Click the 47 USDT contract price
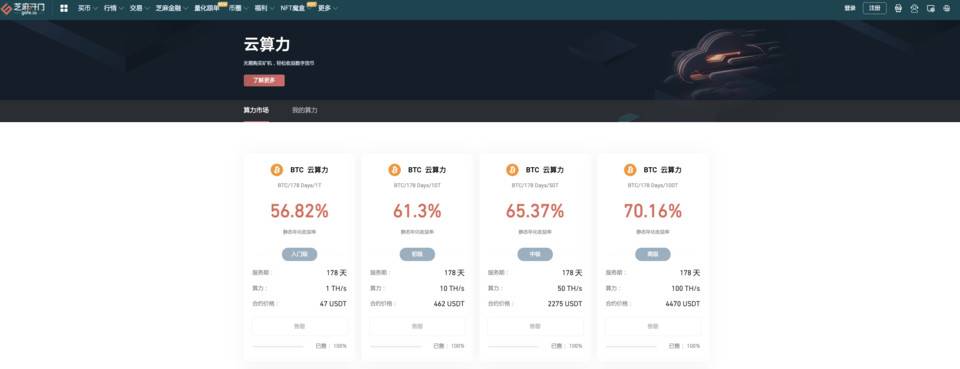This screenshot has width=960, height=369. [333, 304]
